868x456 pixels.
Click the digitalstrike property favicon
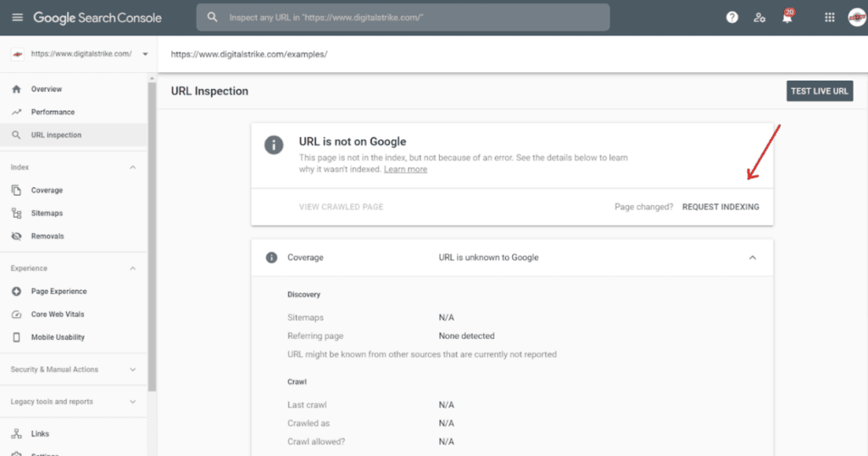click(x=18, y=54)
